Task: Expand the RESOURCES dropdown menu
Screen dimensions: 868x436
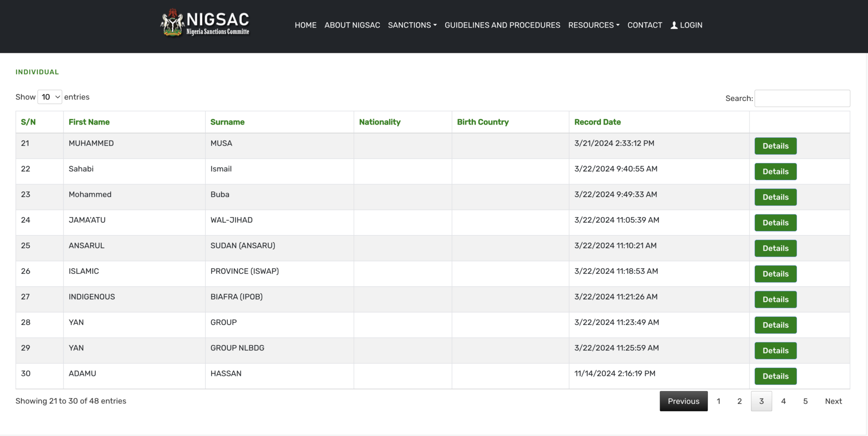Action: tap(593, 25)
